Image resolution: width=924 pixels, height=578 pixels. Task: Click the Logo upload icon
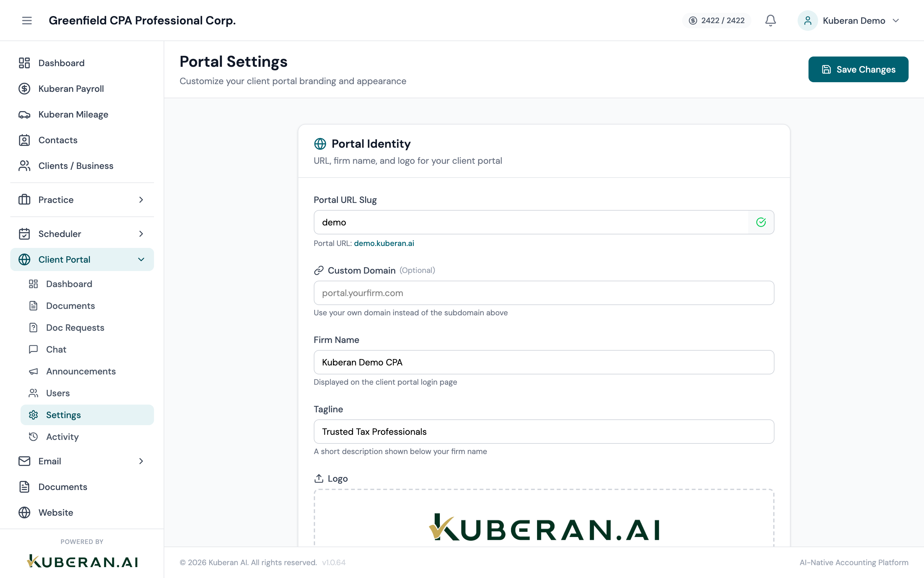click(319, 478)
